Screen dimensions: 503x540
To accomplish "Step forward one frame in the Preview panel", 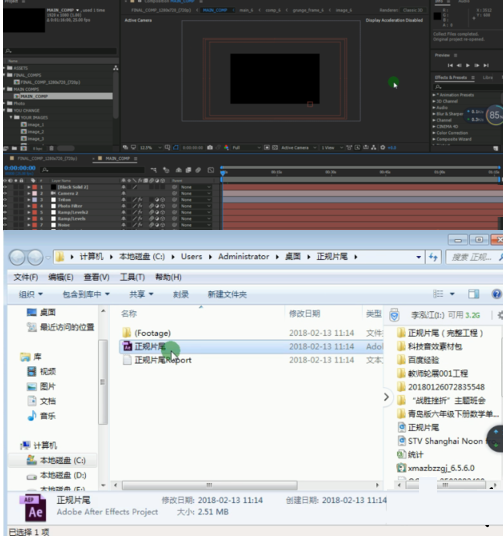I will tap(477, 65).
